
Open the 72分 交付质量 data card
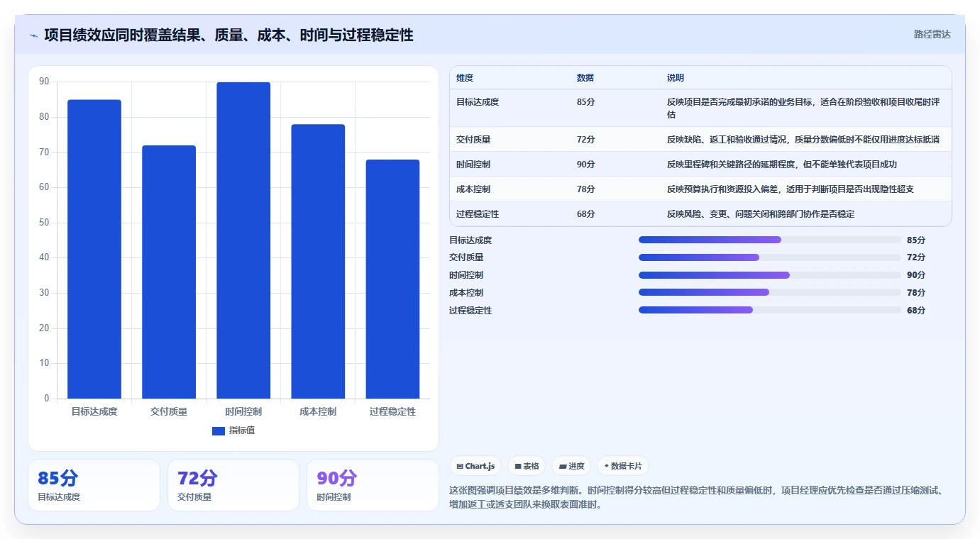click(233, 485)
